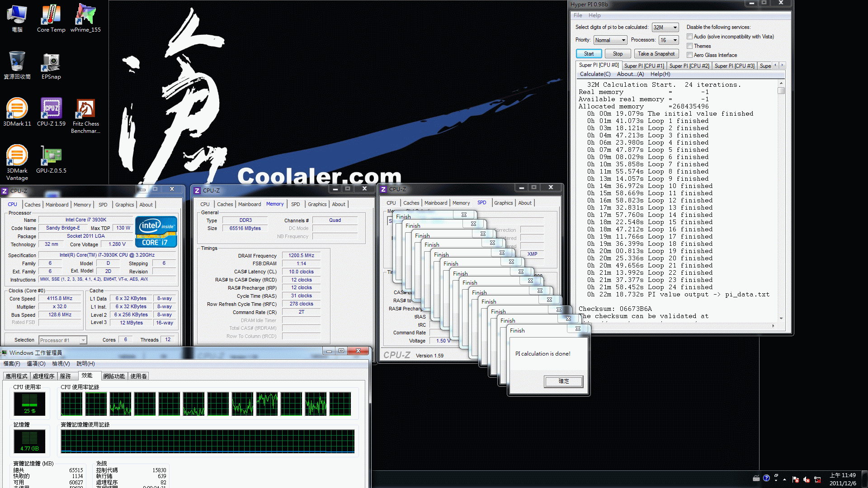This screenshot has width=868, height=488.
Task: Click CPU-Z title icon in left window
Action: pos(5,191)
